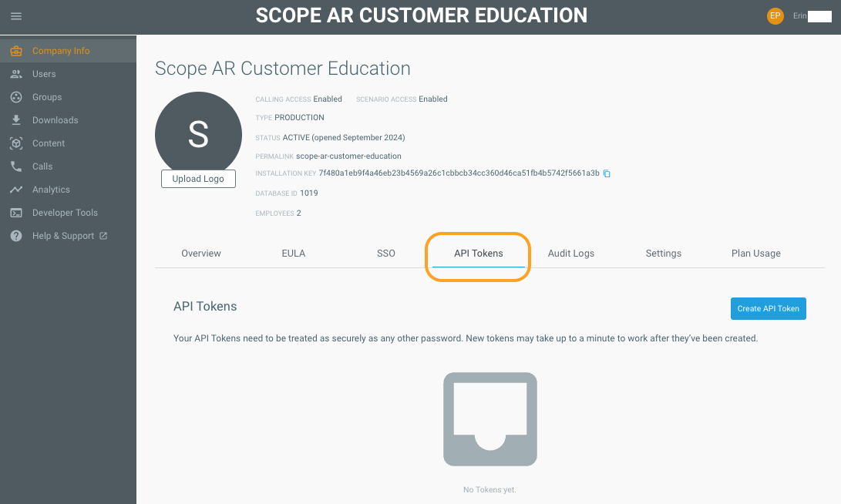Viewport: 841px width, 504px height.
Task: Click the permalink scope-ar-customer-education
Action: point(348,156)
